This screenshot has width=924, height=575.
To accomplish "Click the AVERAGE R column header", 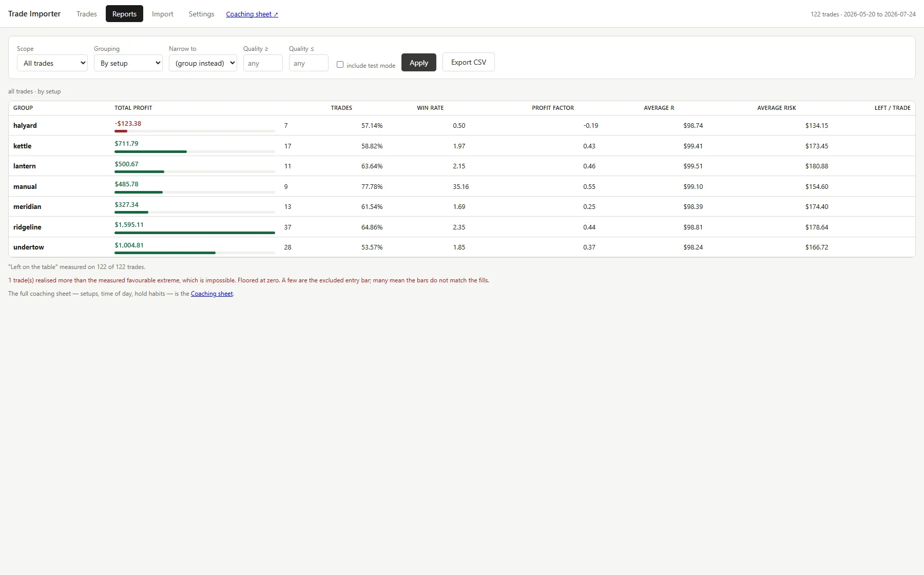I will (x=659, y=108).
